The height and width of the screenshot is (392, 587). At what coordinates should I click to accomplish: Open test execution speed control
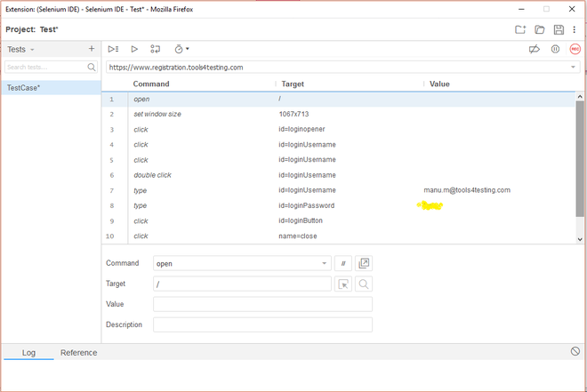(181, 49)
